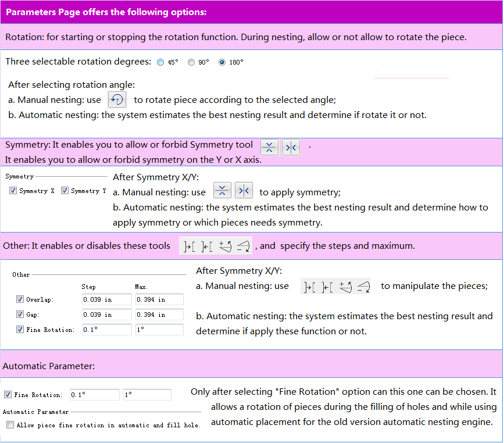The width and height of the screenshot is (504, 443).
Task: Click the 0.1° field in the Automatic Parameter section
Action: 94,395
